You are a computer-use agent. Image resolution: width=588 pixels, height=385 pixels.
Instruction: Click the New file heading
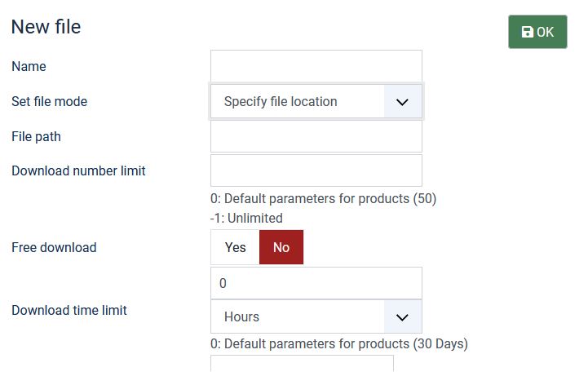(46, 27)
